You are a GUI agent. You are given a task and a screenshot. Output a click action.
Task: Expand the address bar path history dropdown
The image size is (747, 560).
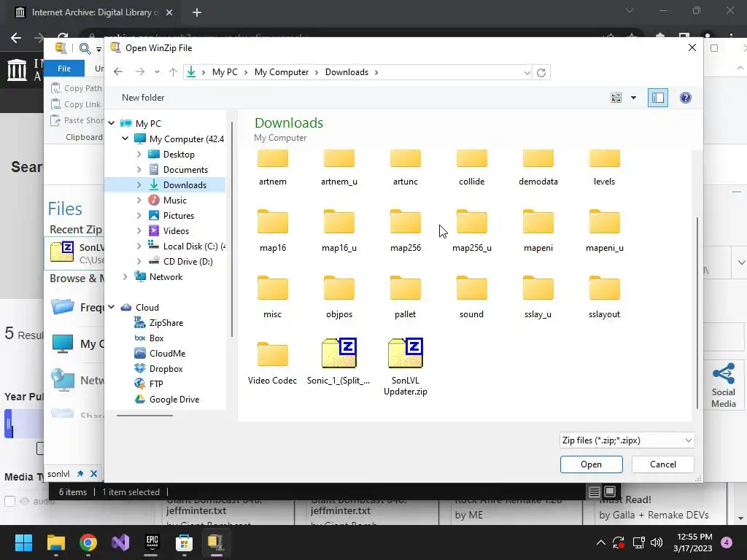click(x=527, y=73)
